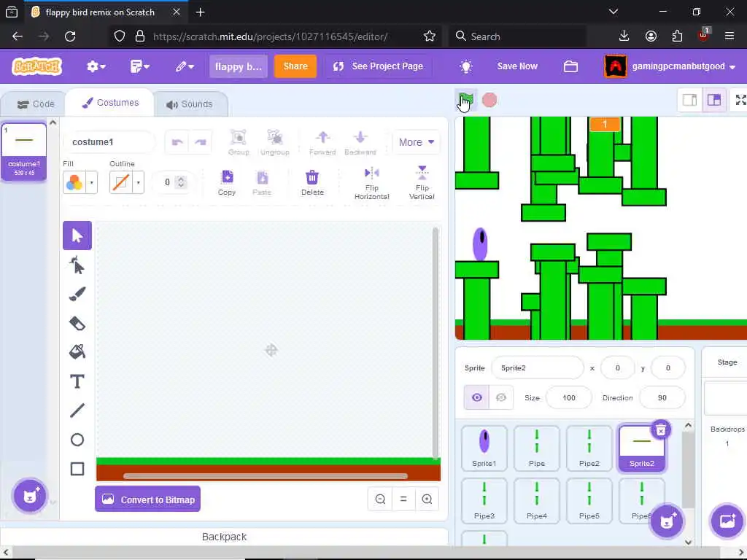The width and height of the screenshot is (747, 560).
Task: Open the Choose a Costume menu
Action: tap(30, 496)
